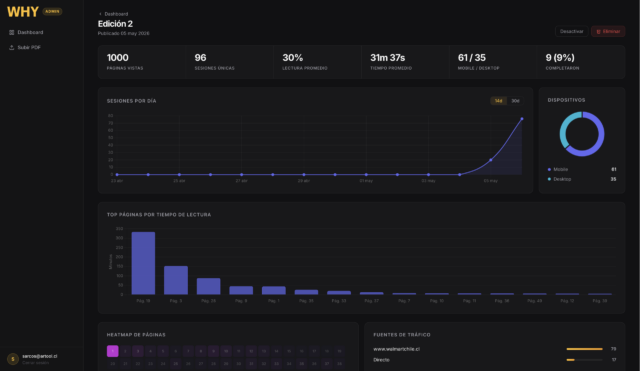Click heatmap cell for page 9
The image size is (640, 371).
(213, 351)
